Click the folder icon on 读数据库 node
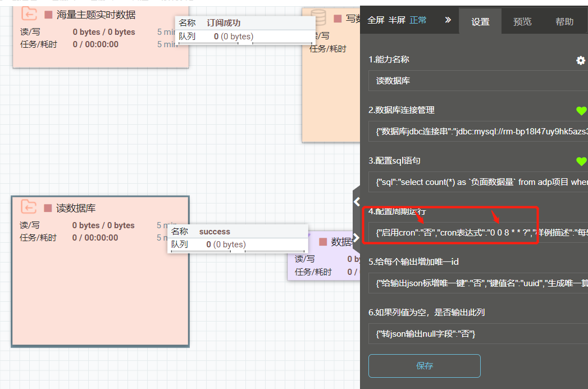The height and width of the screenshot is (389, 588). [x=29, y=207]
